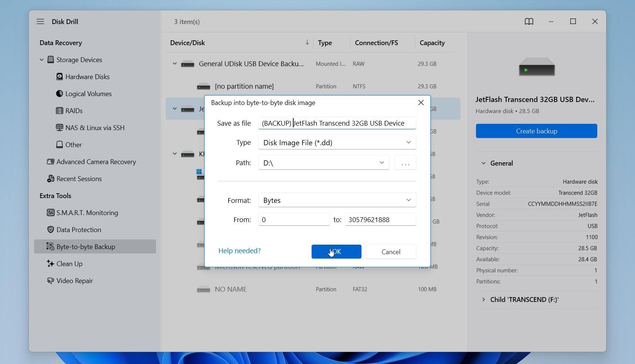Open the Path dropdown D:\
Viewport: 635px width, 364px height.
click(324, 163)
